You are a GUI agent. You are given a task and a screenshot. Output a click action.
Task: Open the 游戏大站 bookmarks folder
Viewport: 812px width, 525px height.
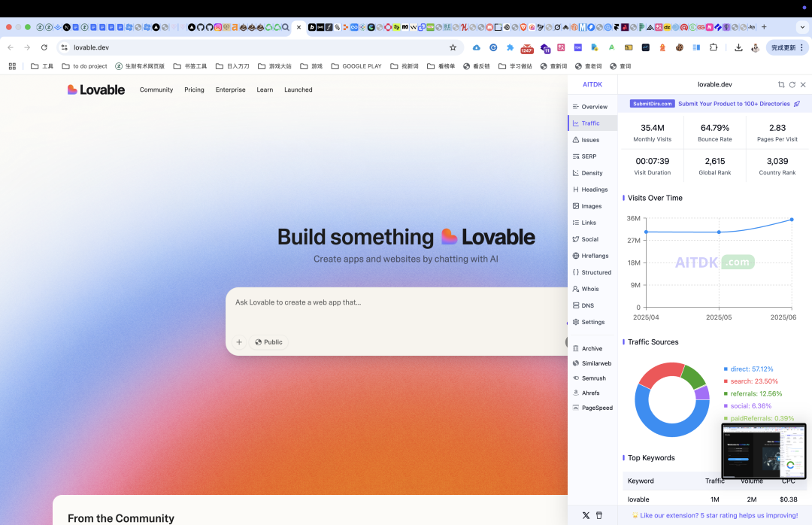coord(274,66)
